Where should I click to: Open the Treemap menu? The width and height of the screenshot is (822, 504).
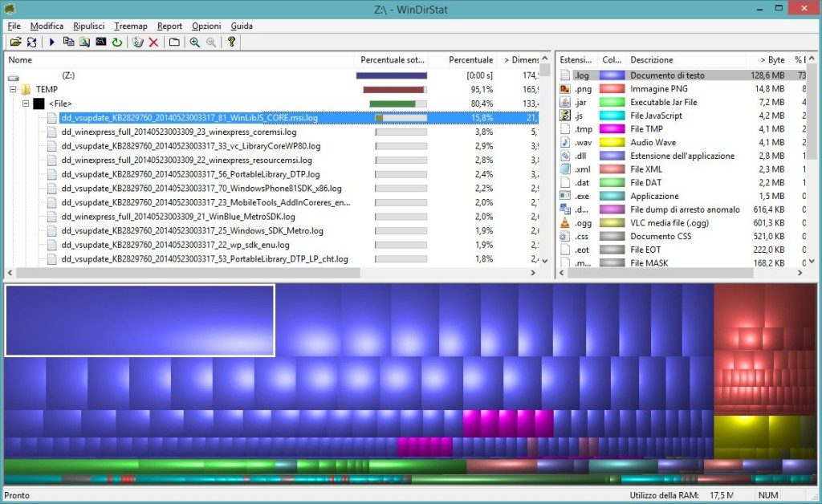[x=131, y=26]
